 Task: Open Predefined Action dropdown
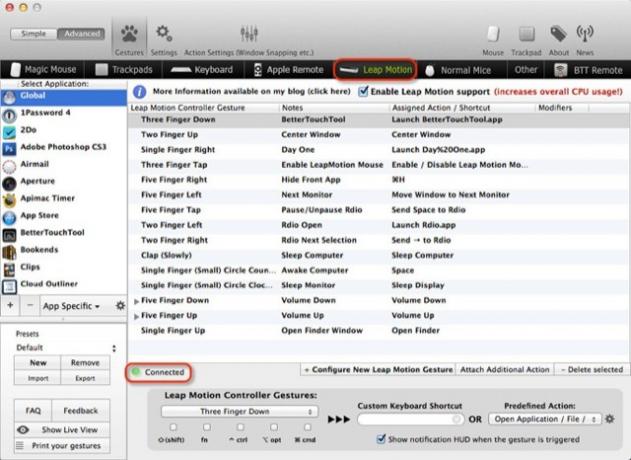pyautogui.click(x=545, y=419)
